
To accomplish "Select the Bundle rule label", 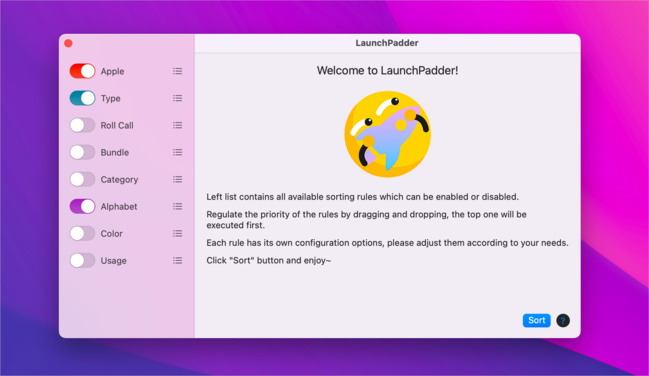I will tap(115, 152).
